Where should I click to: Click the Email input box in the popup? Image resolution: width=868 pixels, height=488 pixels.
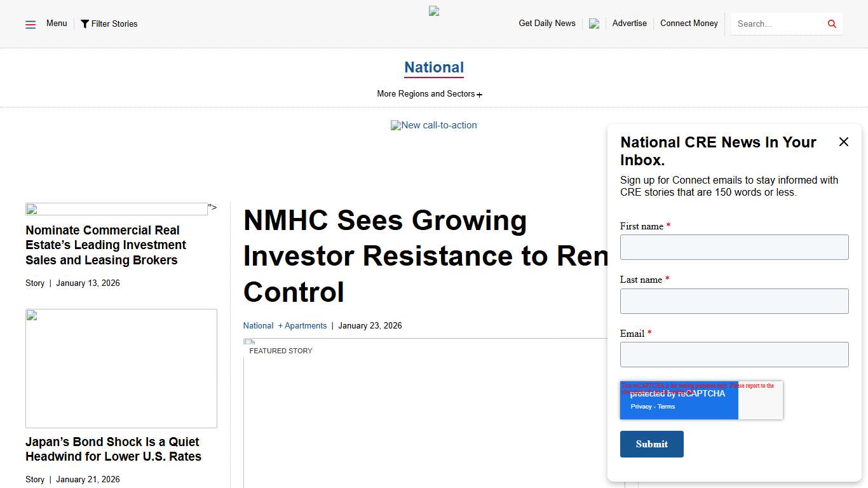(734, 355)
